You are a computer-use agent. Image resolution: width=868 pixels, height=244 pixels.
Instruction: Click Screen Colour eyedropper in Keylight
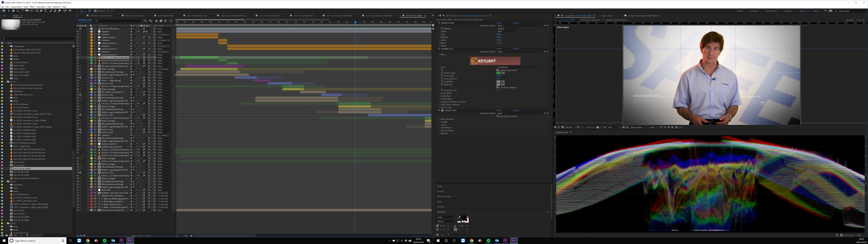click(503, 73)
